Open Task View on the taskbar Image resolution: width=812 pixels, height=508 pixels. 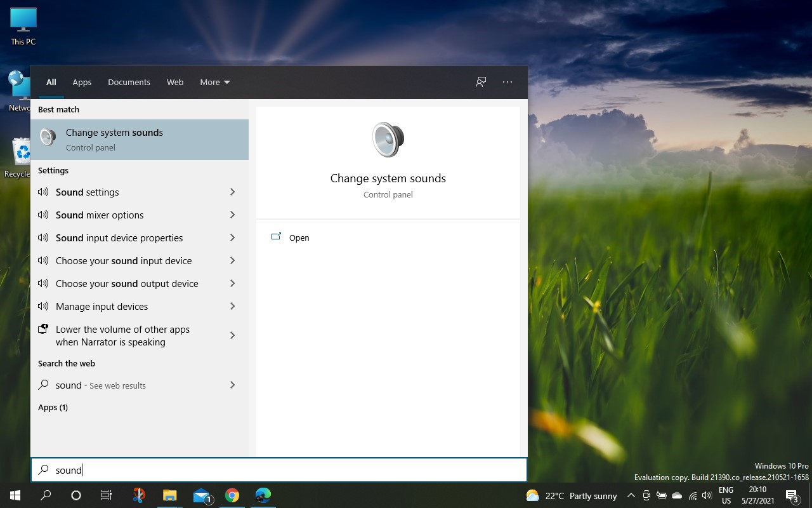click(107, 495)
